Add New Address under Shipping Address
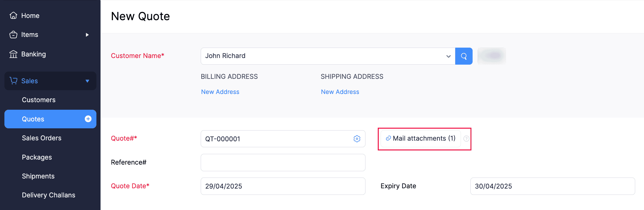The height and width of the screenshot is (210, 644). pos(340,92)
